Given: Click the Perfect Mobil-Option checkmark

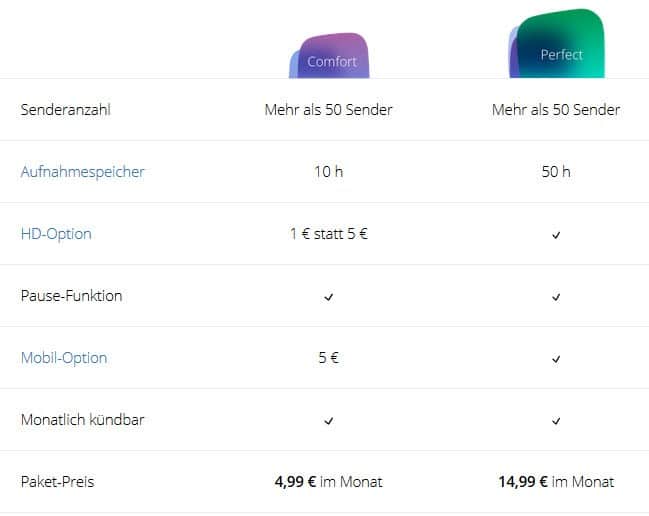Looking at the screenshot, I should pos(556,359).
